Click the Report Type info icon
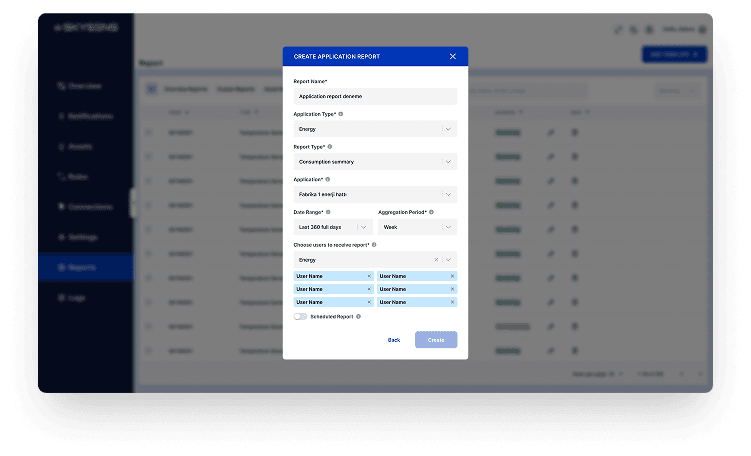751x456 pixels. [x=330, y=146]
